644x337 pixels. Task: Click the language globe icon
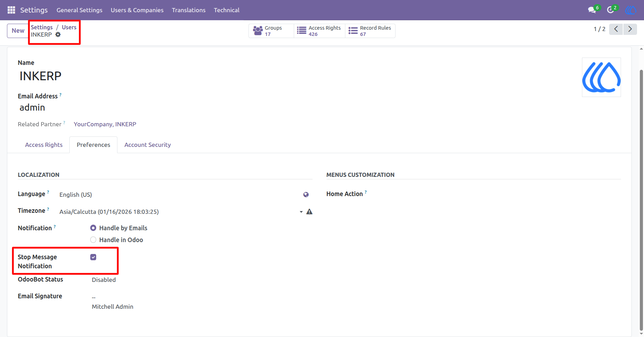pyautogui.click(x=306, y=195)
